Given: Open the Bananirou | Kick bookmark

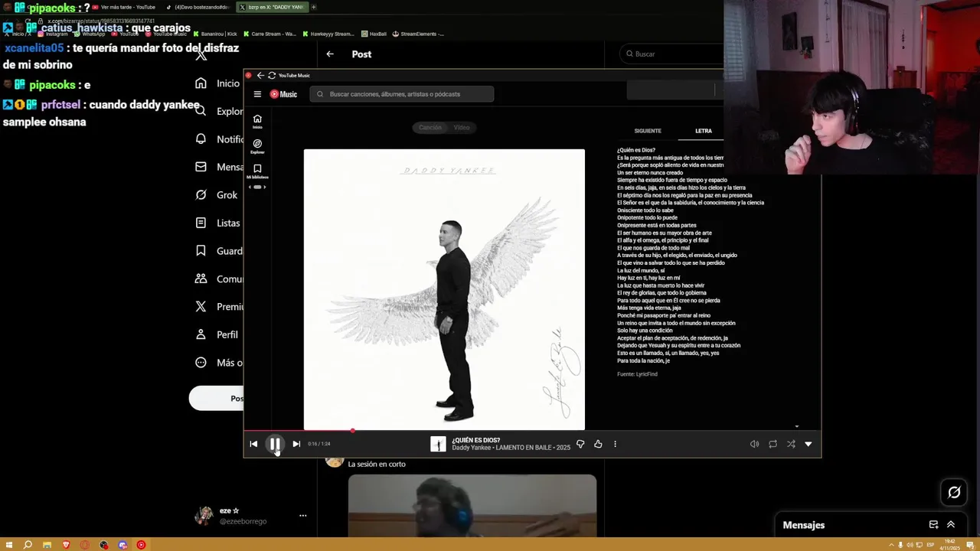Looking at the screenshot, I should click(x=215, y=34).
